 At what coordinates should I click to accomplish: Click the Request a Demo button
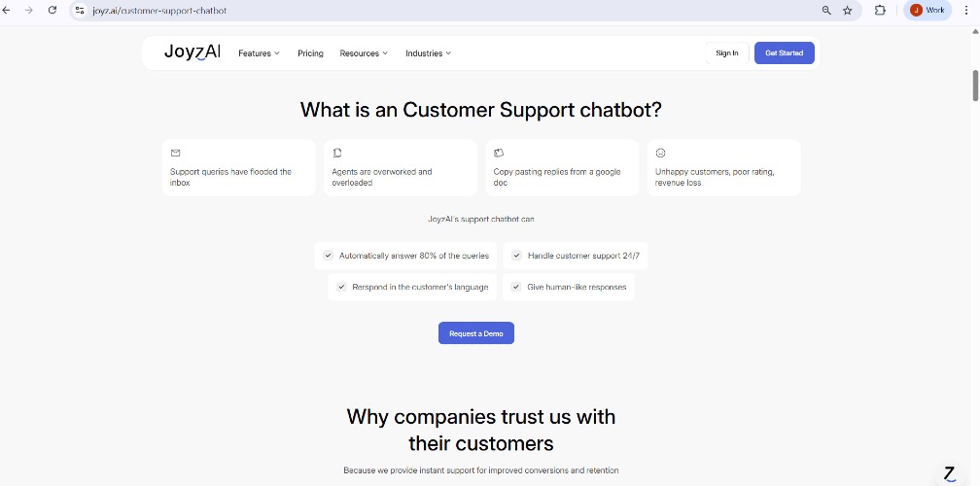(x=476, y=333)
